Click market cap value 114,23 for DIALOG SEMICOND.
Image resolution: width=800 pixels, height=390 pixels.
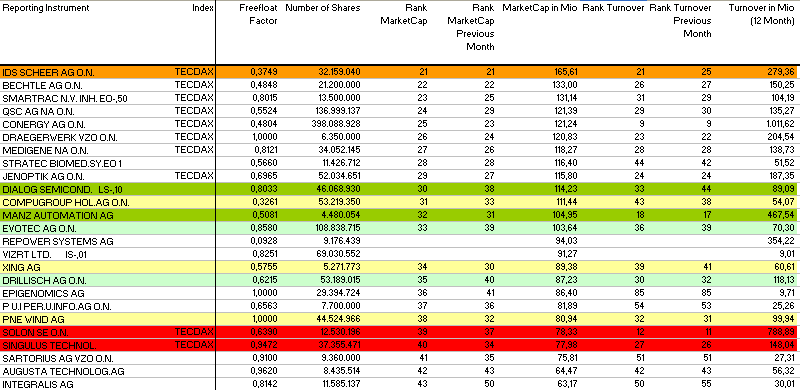coord(566,189)
